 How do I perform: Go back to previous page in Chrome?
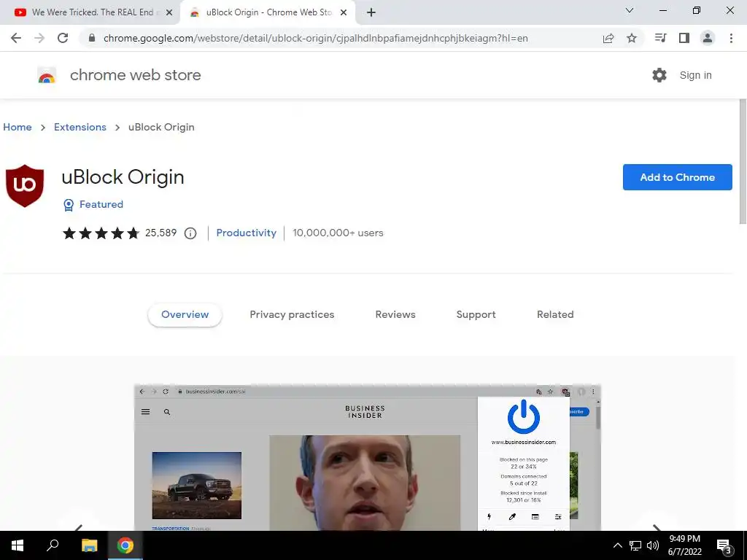(x=16, y=38)
